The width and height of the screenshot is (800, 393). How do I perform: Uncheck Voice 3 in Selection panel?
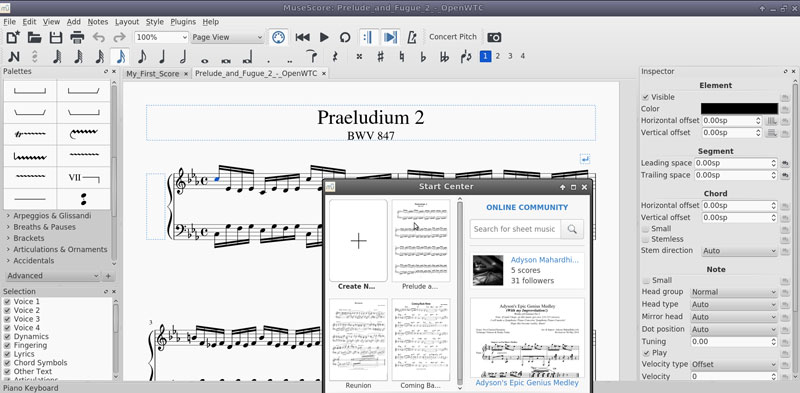(x=7, y=319)
